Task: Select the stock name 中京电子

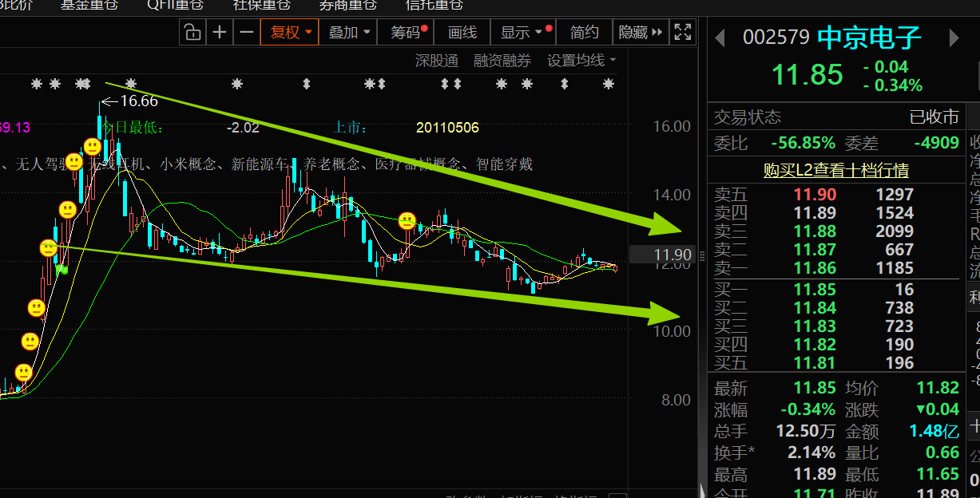Action: coord(870,38)
